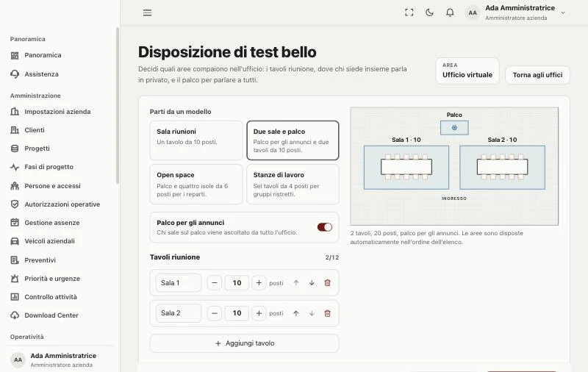Open Persone e accessi
This screenshot has width=588, height=372.
pos(52,186)
